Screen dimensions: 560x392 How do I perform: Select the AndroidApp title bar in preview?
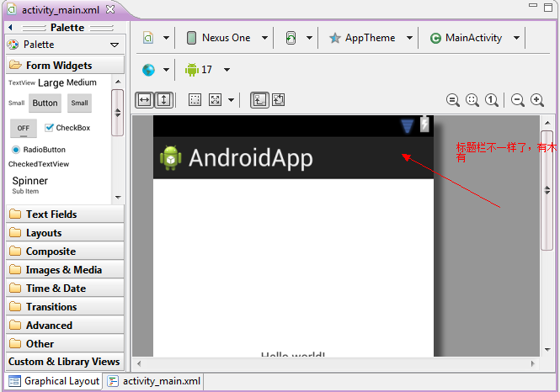(293, 158)
